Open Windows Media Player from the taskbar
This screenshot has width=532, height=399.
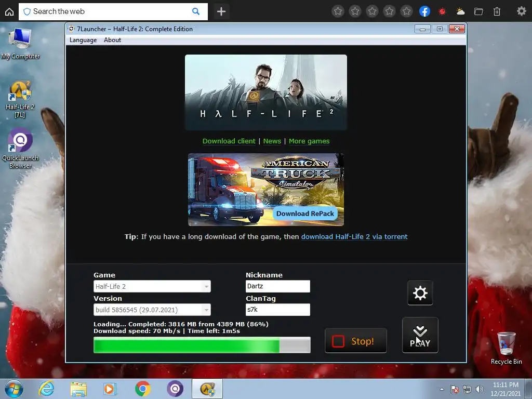point(110,389)
